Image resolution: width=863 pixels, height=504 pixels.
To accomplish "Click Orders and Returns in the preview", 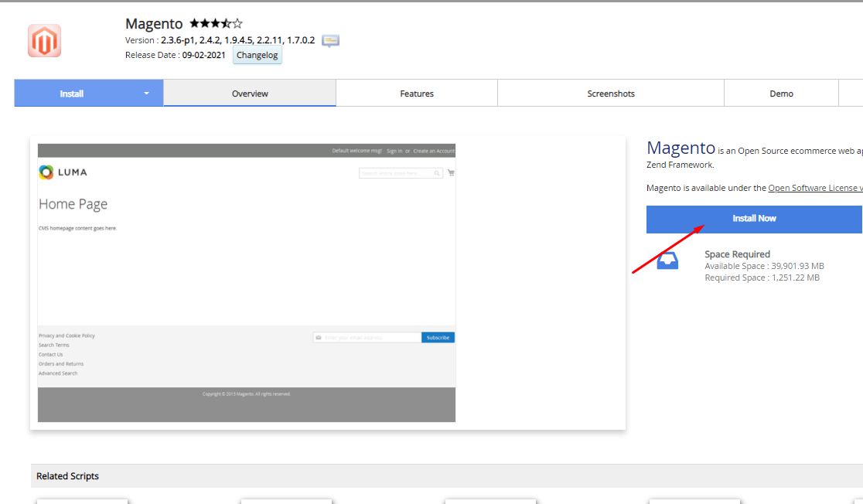I will [61, 363].
